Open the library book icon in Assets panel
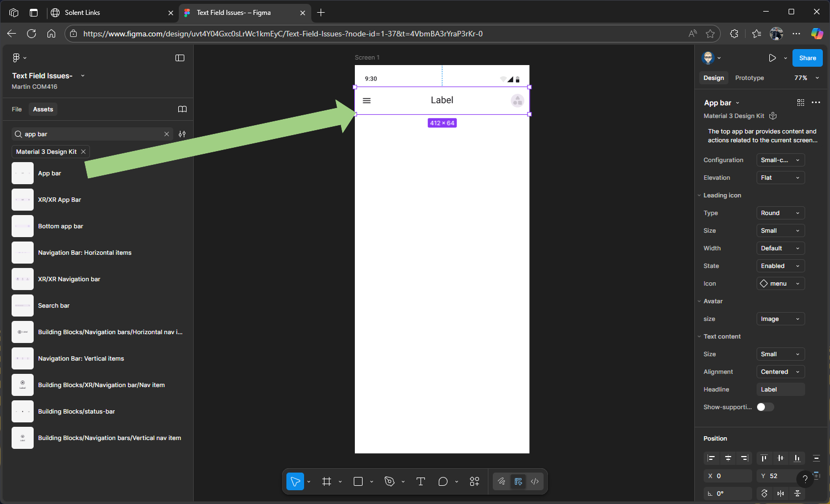 [x=182, y=109]
